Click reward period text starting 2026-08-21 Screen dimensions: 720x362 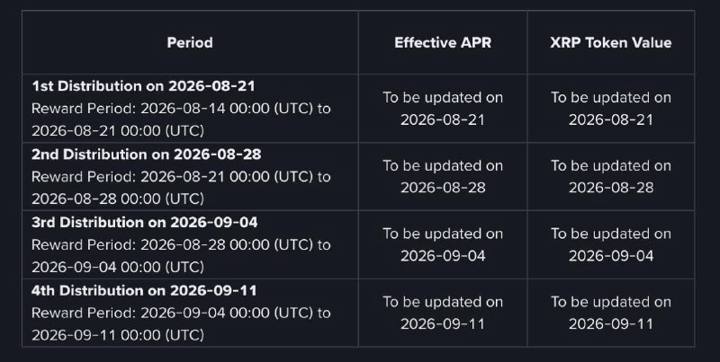coord(181,188)
